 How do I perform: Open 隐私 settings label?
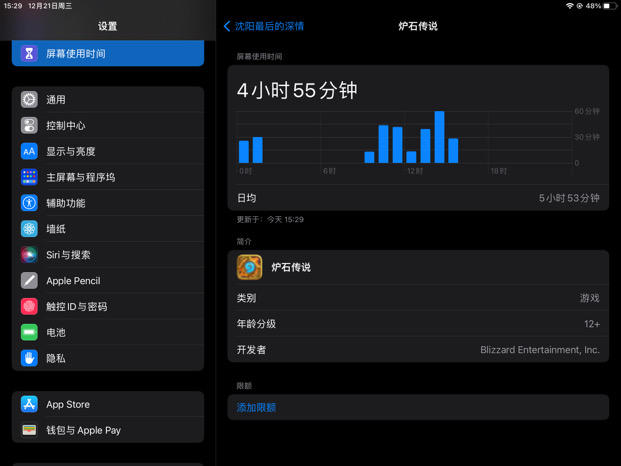click(x=56, y=358)
